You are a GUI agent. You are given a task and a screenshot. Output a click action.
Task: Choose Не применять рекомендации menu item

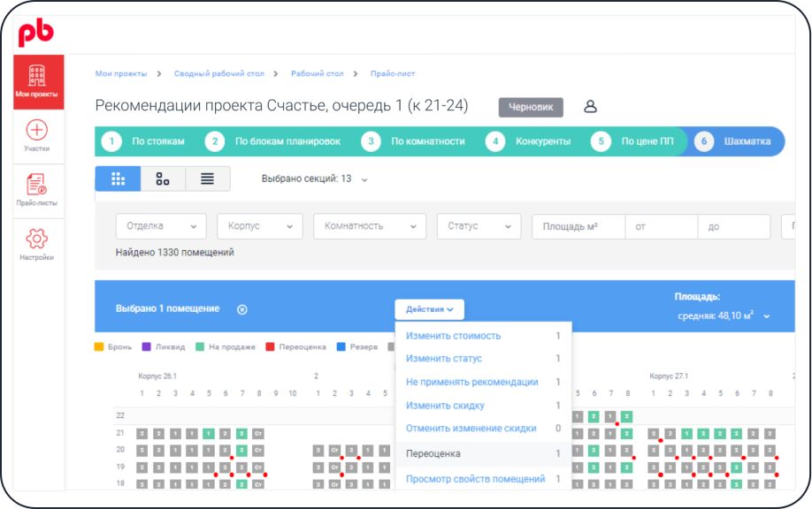tap(483, 382)
